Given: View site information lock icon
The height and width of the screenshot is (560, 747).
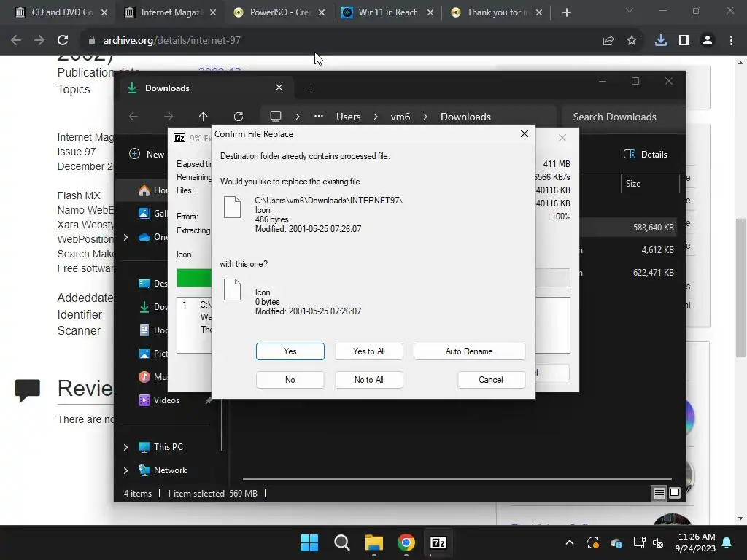Looking at the screenshot, I should (x=92, y=41).
